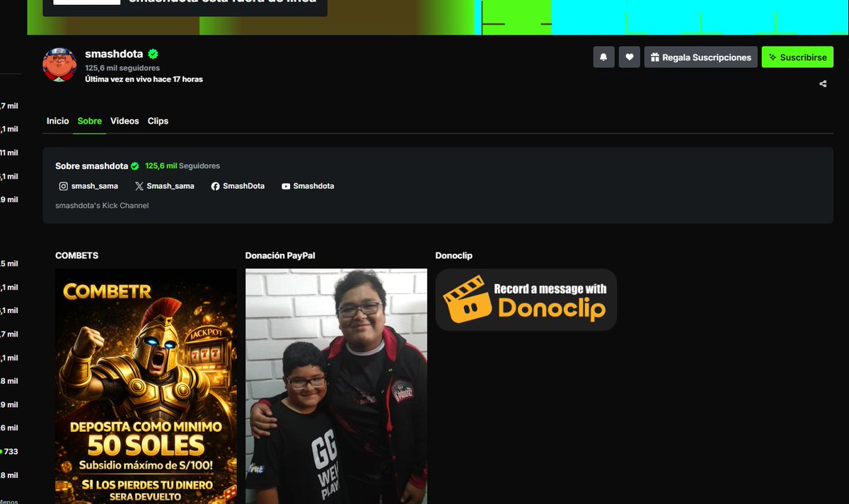Screen dimensions: 849x504
Task: Click the Regala Suscripciones button
Action: click(700, 57)
